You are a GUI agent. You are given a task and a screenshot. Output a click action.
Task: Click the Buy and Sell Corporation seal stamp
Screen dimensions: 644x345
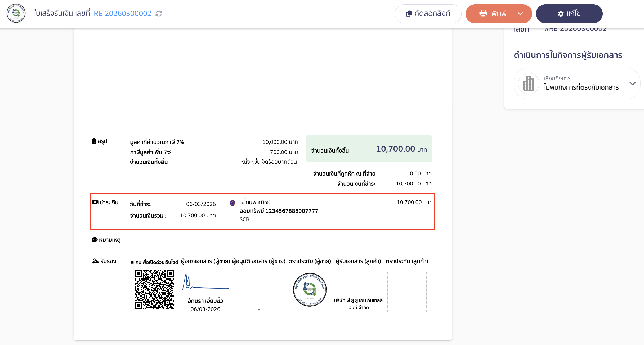click(310, 290)
